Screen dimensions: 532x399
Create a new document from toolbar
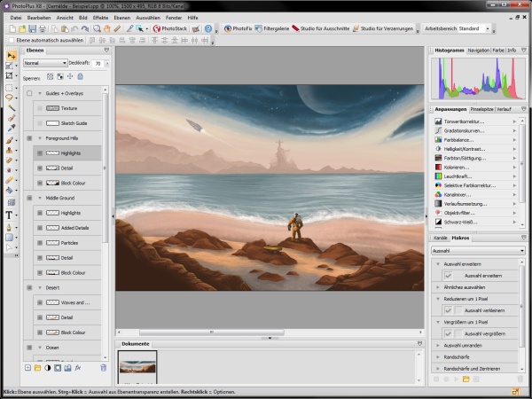pyautogui.click(x=12, y=29)
